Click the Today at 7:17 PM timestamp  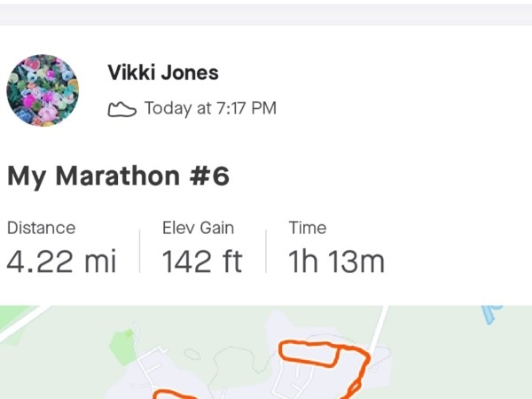[210, 108]
